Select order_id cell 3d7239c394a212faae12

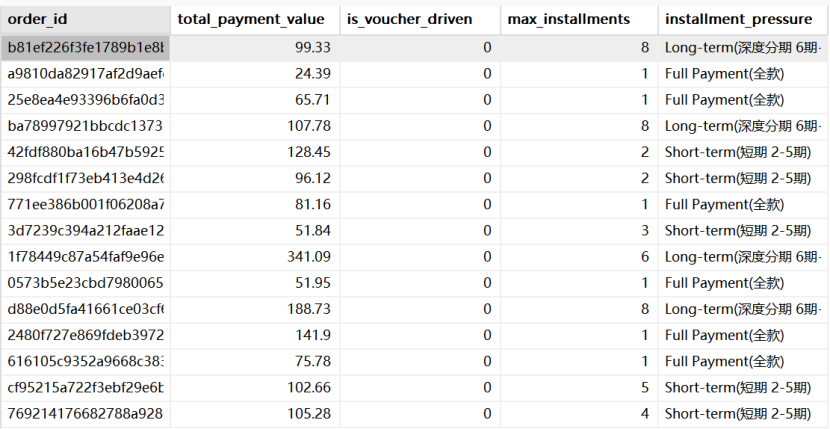point(85,231)
